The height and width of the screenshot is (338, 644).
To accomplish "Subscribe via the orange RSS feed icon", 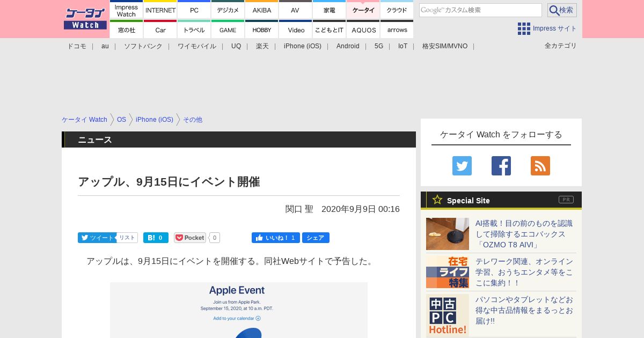I will [x=540, y=166].
